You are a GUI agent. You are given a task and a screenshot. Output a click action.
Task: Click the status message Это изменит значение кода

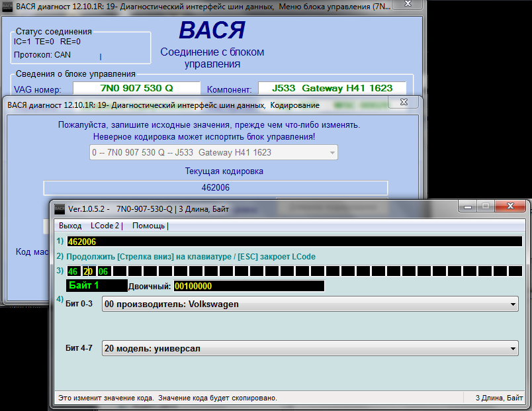(167, 398)
